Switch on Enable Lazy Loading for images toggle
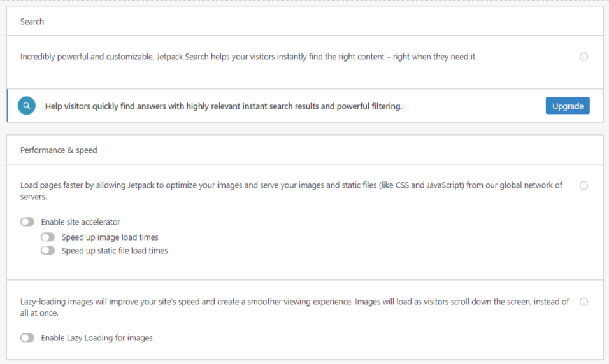Screen dimensions: 609x364 click(27, 338)
